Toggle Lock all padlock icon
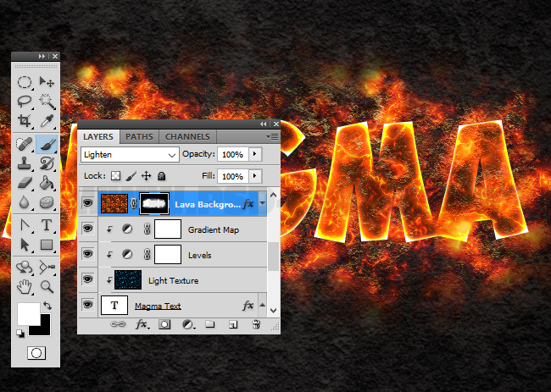The height and width of the screenshot is (392, 551). tap(161, 176)
